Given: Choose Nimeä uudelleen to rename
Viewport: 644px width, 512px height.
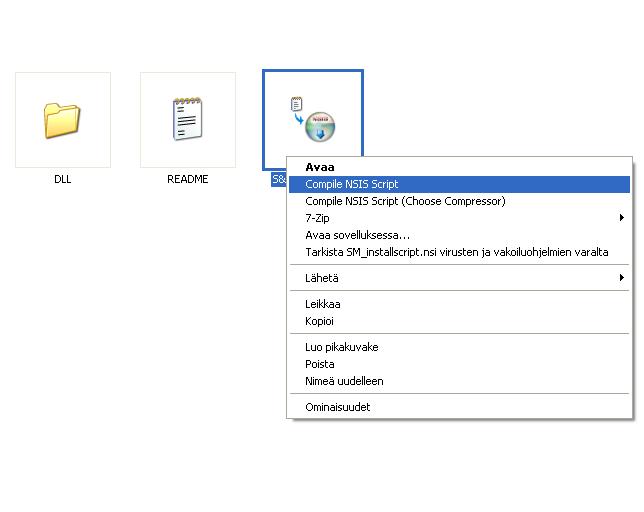Looking at the screenshot, I should coord(459,381).
